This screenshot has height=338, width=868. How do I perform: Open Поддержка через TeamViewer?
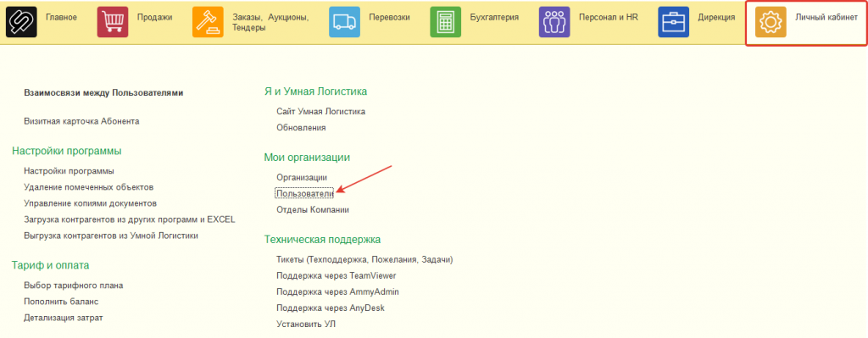(336, 275)
